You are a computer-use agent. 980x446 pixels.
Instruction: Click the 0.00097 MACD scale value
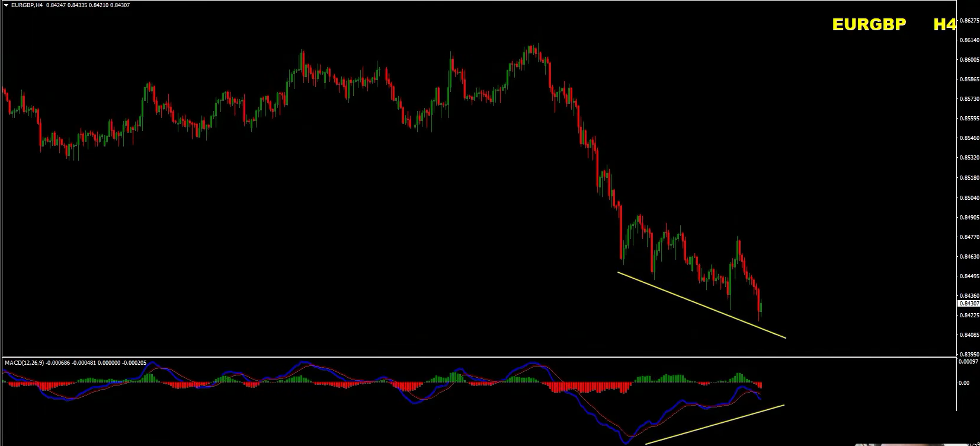969,361
